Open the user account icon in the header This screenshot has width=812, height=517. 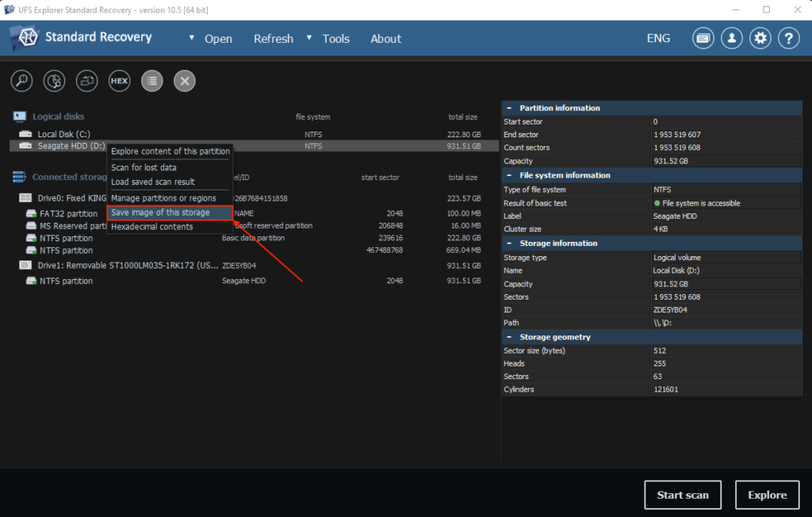[731, 38]
